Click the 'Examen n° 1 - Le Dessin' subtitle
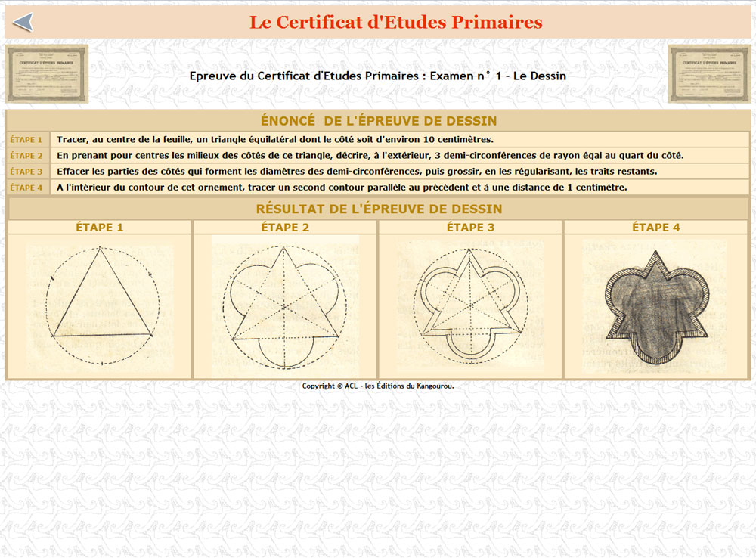 pyautogui.click(x=377, y=76)
